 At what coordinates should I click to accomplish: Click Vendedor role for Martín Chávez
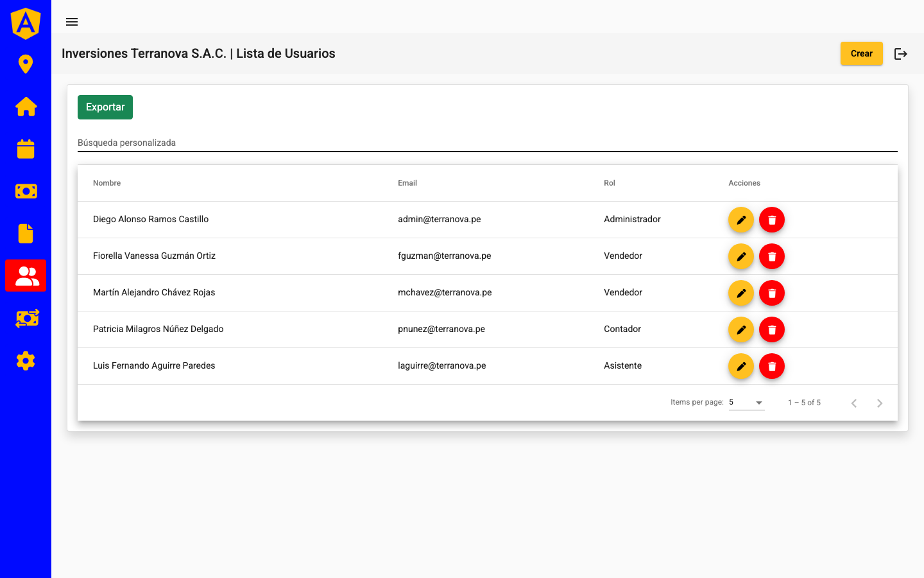(623, 293)
